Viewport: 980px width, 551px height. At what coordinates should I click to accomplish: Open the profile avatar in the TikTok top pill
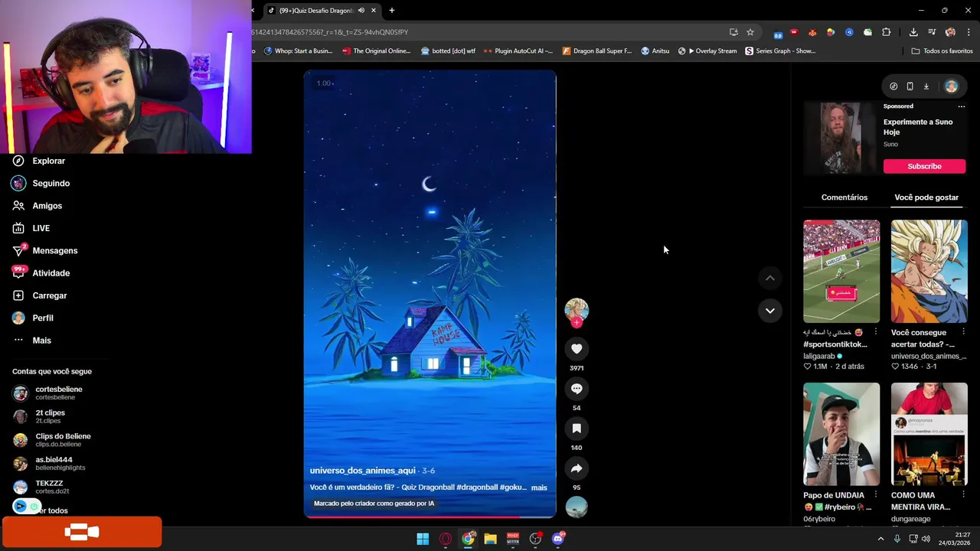click(x=951, y=86)
